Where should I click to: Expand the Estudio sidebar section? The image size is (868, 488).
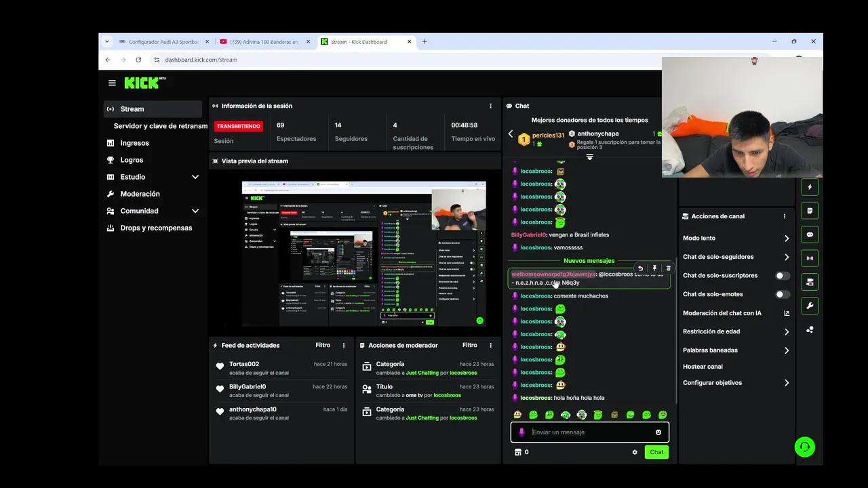pos(195,177)
